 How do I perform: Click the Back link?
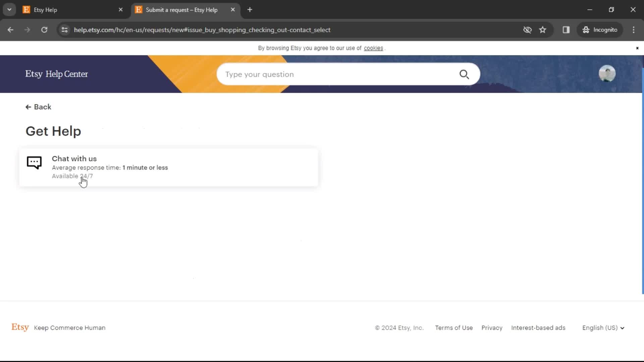tap(38, 107)
